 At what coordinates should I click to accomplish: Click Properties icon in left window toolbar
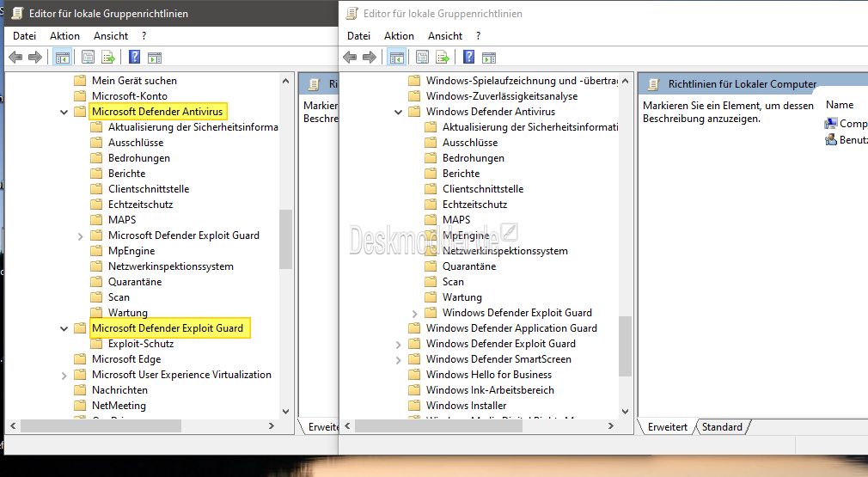click(x=88, y=57)
